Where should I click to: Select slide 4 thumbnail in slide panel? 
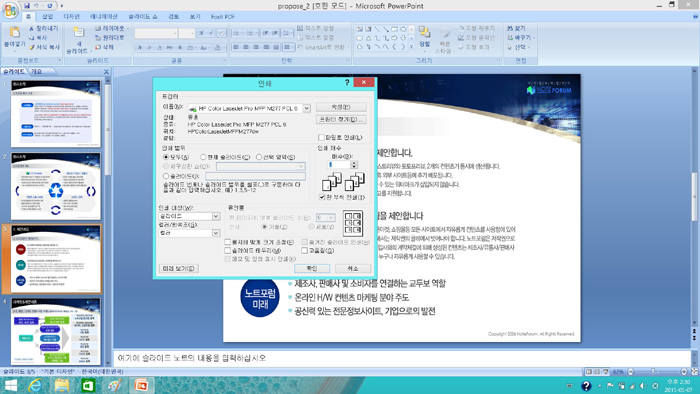55,331
